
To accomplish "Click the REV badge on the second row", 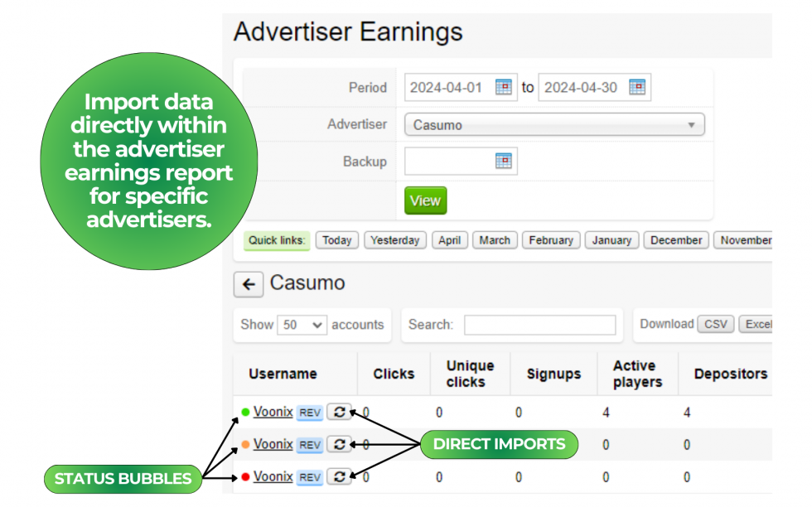I will 309,444.
